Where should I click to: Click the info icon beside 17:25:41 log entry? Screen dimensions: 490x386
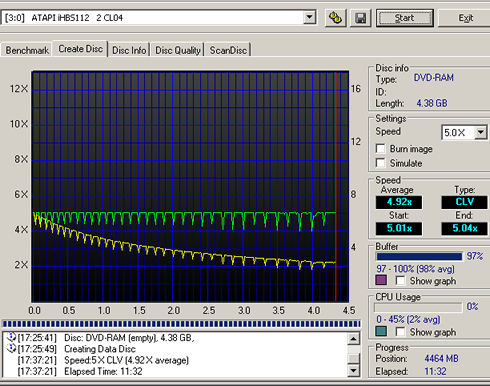coord(11,337)
